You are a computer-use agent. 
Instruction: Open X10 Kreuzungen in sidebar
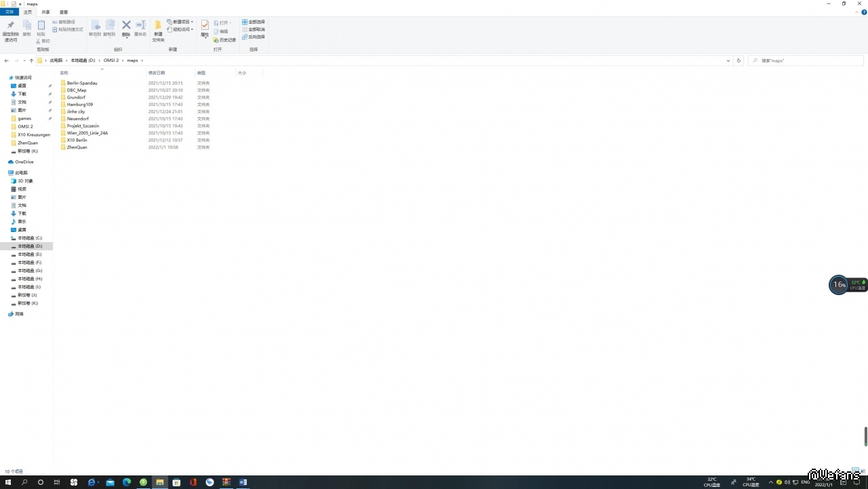tap(30, 135)
